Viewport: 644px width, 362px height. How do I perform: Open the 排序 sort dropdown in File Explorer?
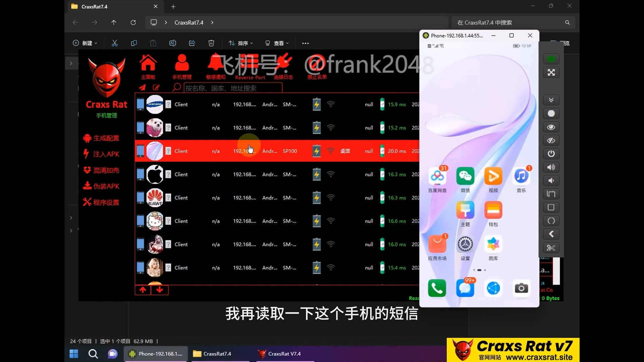[x=241, y=43]
